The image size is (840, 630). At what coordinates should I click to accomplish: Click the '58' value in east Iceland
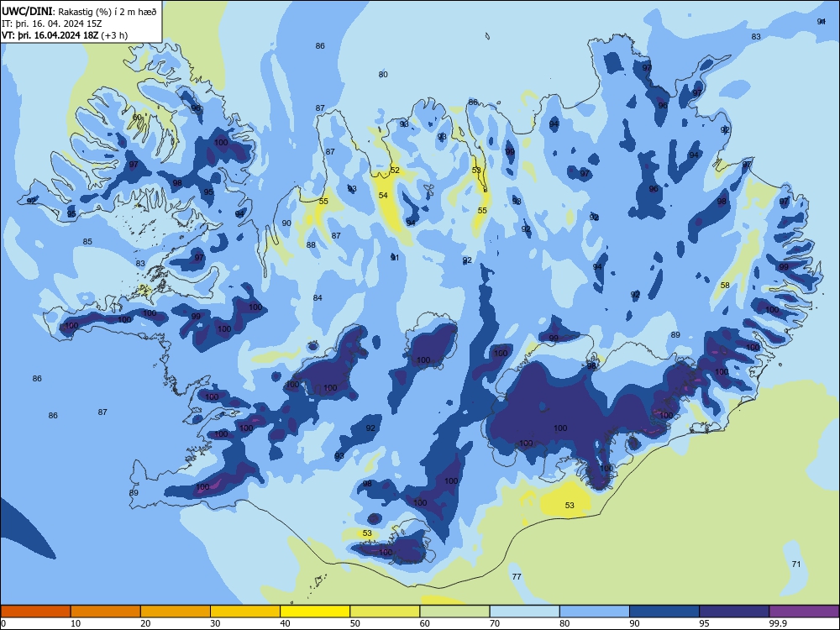(x=725, y=285)
